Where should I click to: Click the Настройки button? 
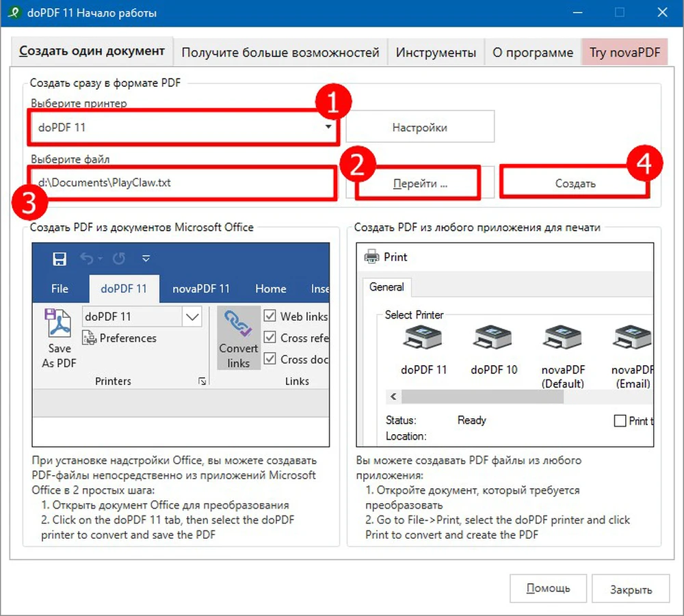[419, 127]
